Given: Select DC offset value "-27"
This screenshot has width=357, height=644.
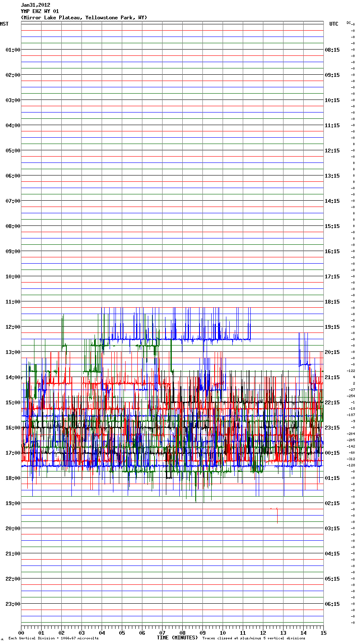Looking at the screenshot, I should (352, 390).
